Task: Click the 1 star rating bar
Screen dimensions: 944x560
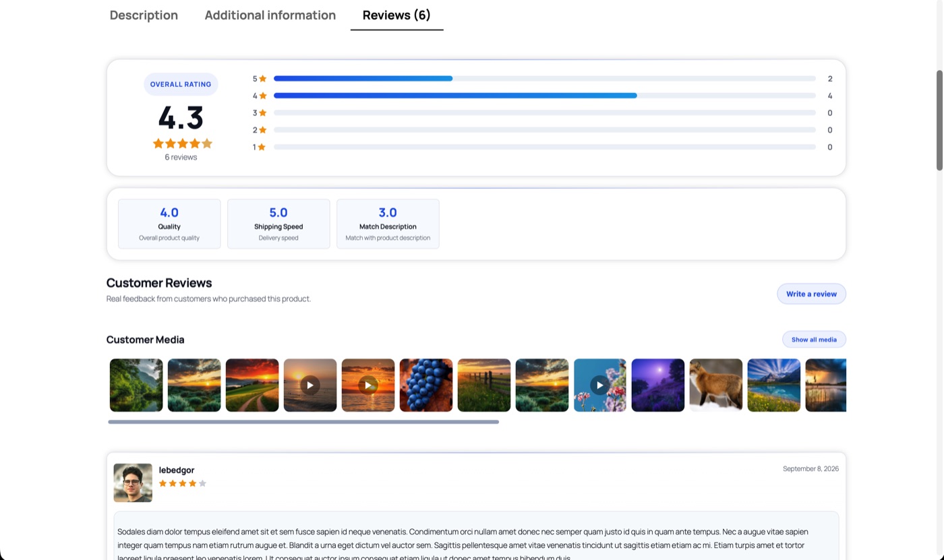Action: tap(545, 147)
